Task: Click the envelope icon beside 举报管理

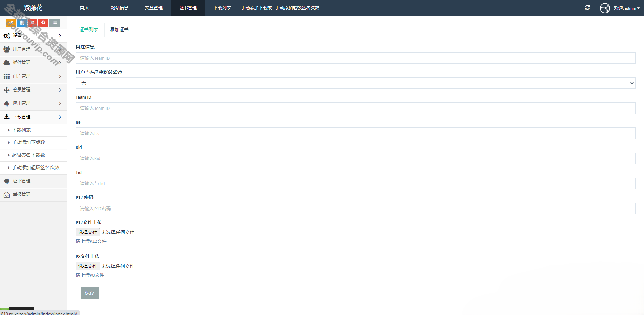Action: coord(7,195)
